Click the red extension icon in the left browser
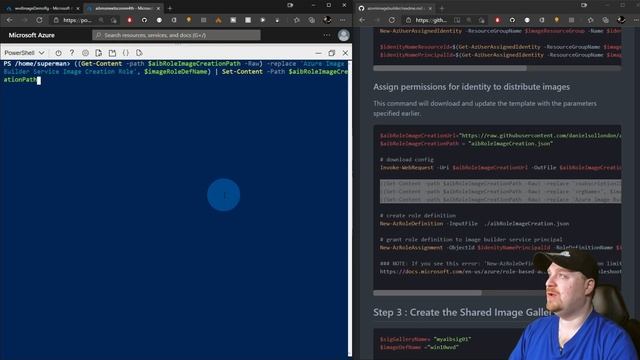Screen dimensions: 640x360 129,20
